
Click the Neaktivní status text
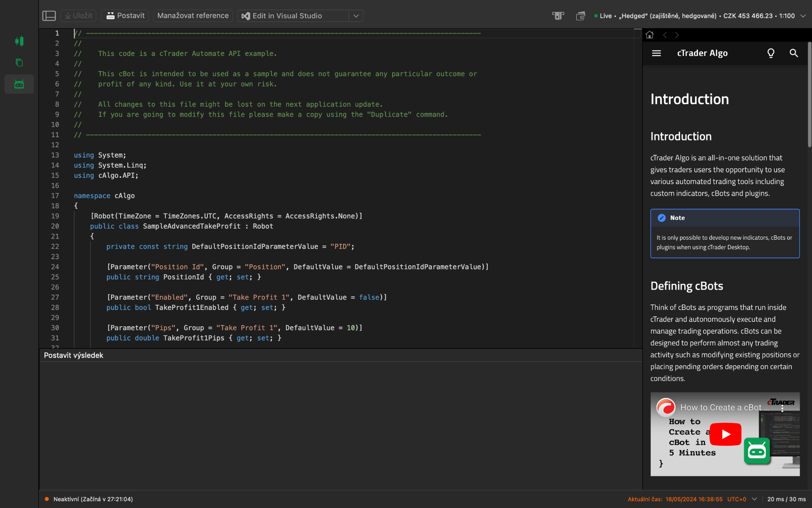pos(93,499)
